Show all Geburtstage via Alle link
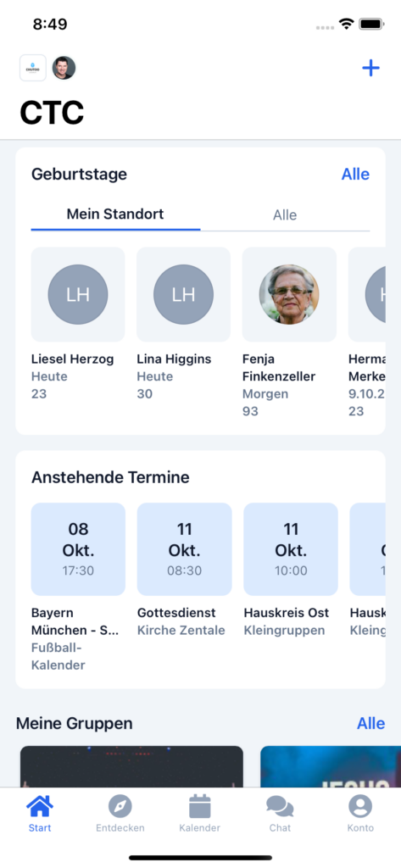The image size is (401, 868). [355, 174]
